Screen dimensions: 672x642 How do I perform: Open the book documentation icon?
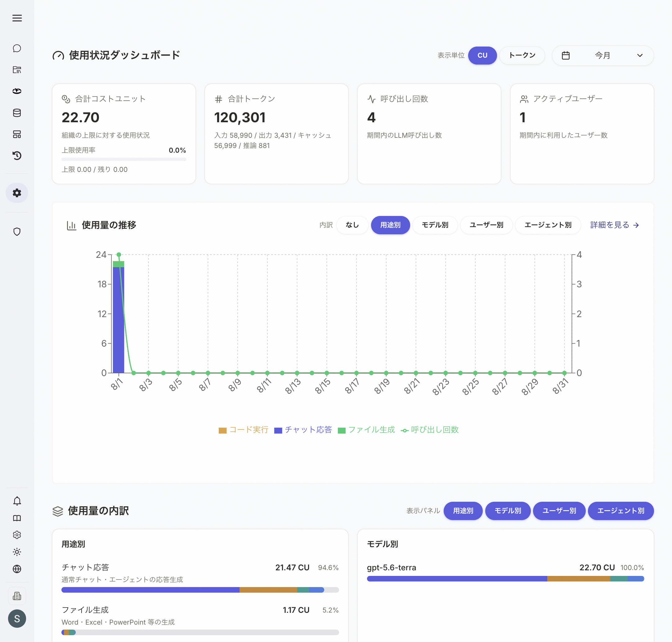(x=17, y=518)
